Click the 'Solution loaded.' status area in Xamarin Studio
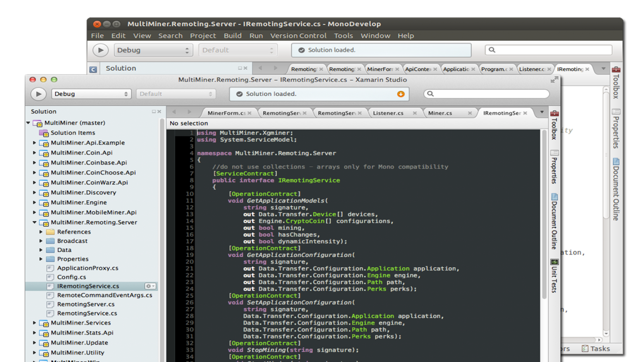 pyautogui.click(x=319, y=94)
